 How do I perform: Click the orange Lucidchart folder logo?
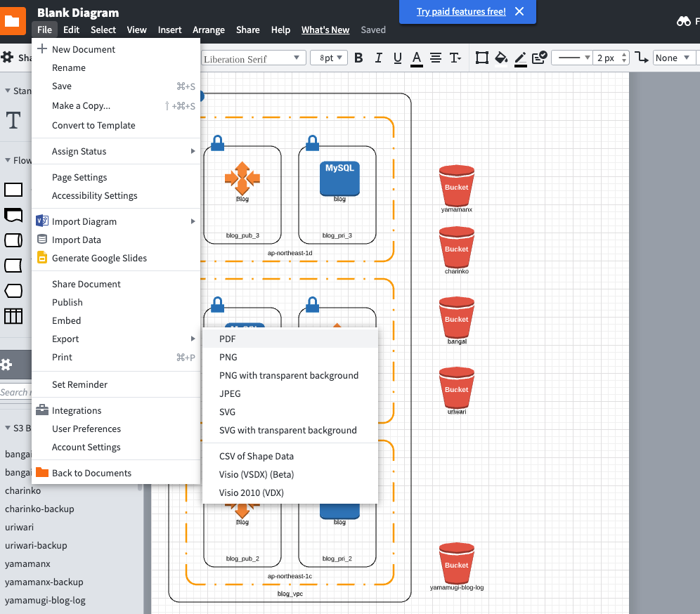coord(13,20)
